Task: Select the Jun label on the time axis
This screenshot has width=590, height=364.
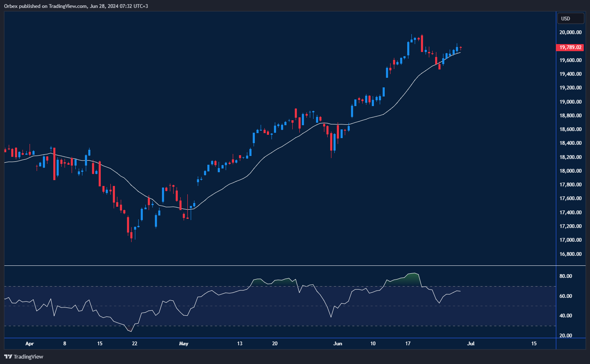Action: pos(337,344)
